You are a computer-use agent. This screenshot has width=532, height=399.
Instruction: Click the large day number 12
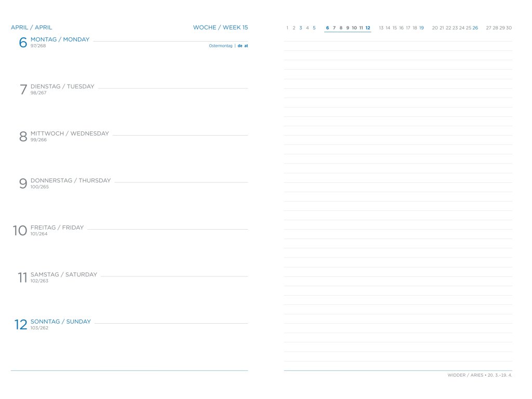click(20, 325)
